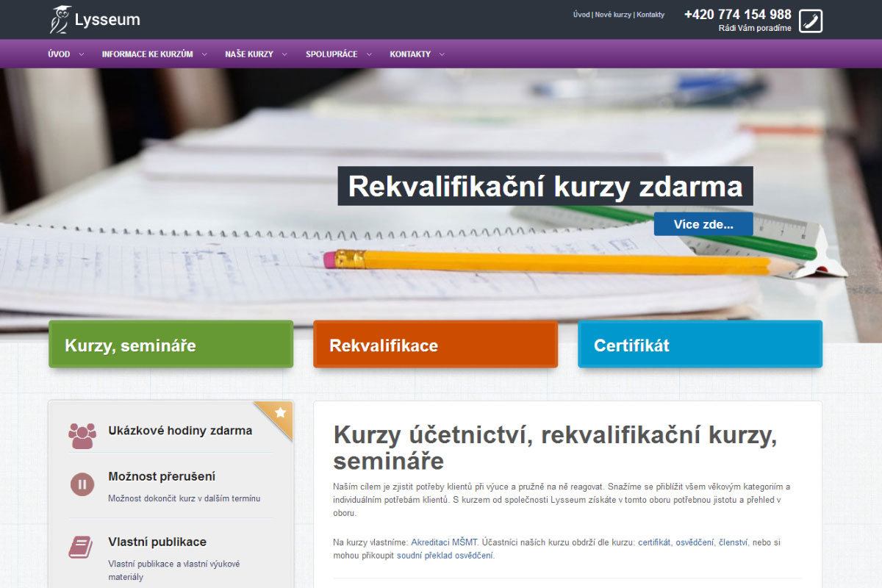Click the Lysseum brand name text
Screen dimensions: 882x588
click(x=107, y=20)
